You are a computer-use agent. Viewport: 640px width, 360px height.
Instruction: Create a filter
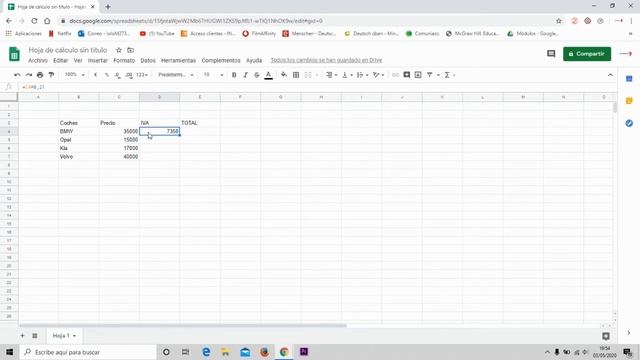(x=429, y=75)
